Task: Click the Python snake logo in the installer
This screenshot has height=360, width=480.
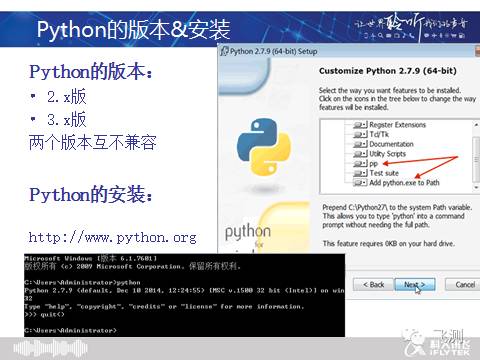Action: (x=263, y=147)
